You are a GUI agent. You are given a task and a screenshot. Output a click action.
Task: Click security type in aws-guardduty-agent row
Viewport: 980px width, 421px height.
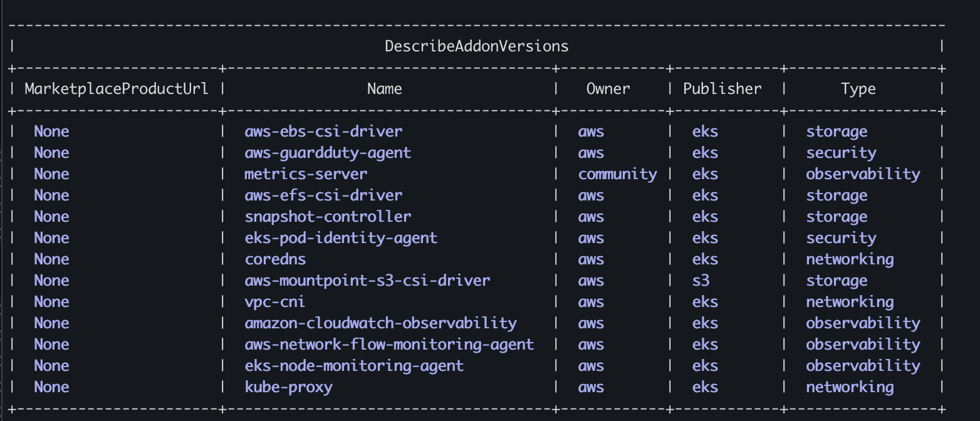(841, 153)
